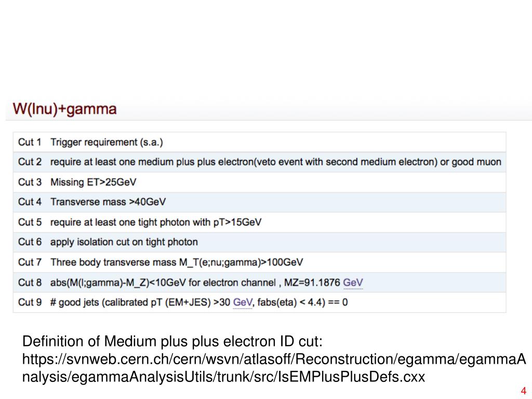Select the Cut 3 Missing ET>25GeV row
Image resolution: width=532 pixels, height=399 pixels.
pyautogui.click(x=260, y=182)
